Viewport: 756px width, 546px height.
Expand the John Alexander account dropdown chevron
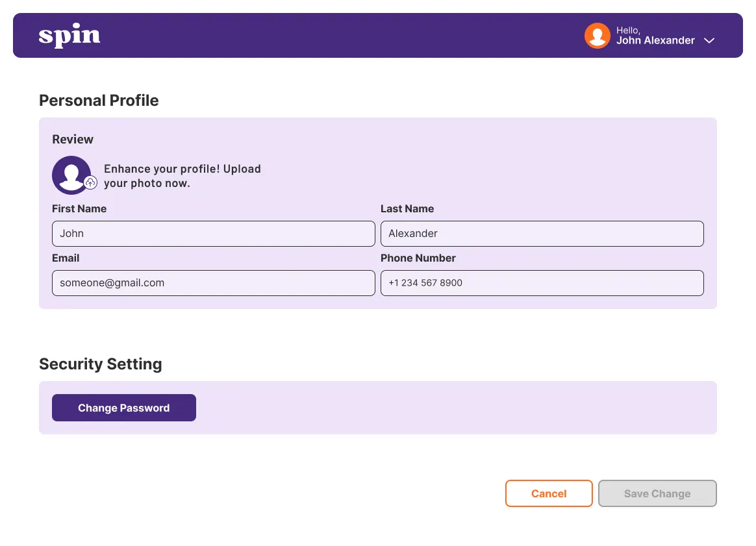click(709, 40)
